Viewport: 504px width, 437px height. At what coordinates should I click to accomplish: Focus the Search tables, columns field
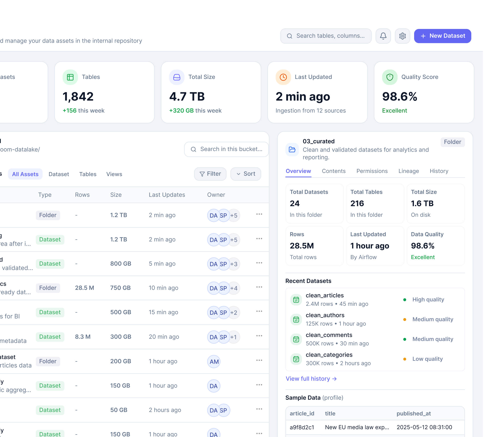coord(326,36)
